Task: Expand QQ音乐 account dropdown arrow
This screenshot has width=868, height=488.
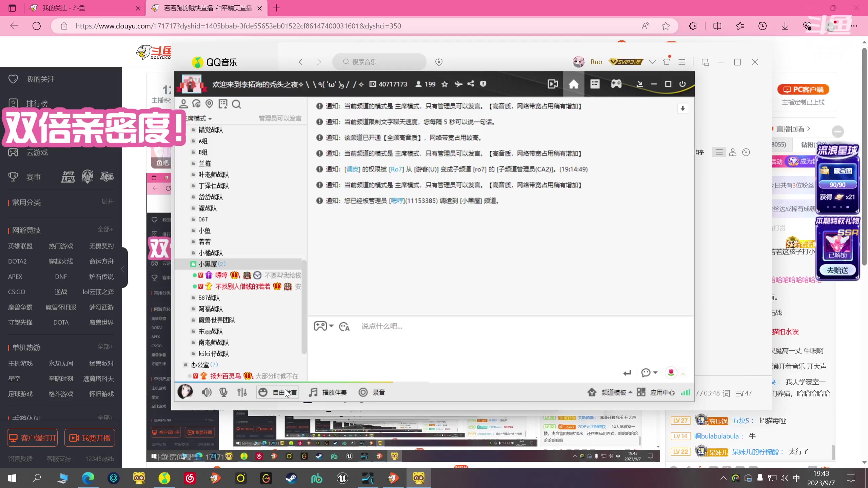Action: (x=652, y=62)
